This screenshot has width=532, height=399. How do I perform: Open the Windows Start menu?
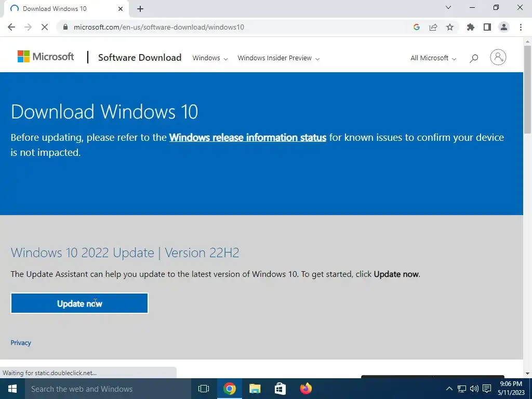(12, 389)
